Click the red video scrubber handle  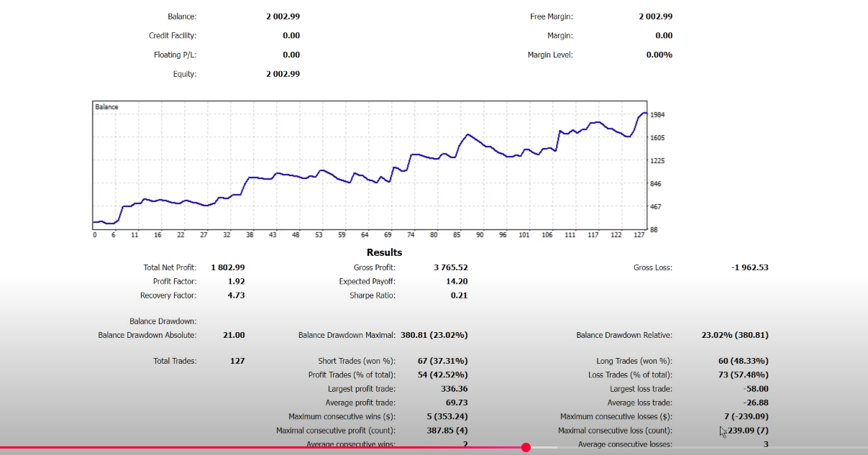point(526,447)
